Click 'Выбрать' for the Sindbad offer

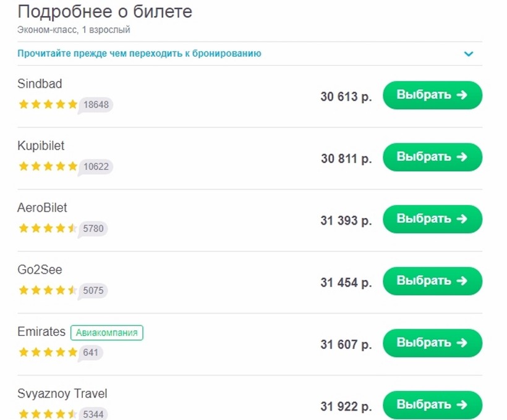(432, 95)
